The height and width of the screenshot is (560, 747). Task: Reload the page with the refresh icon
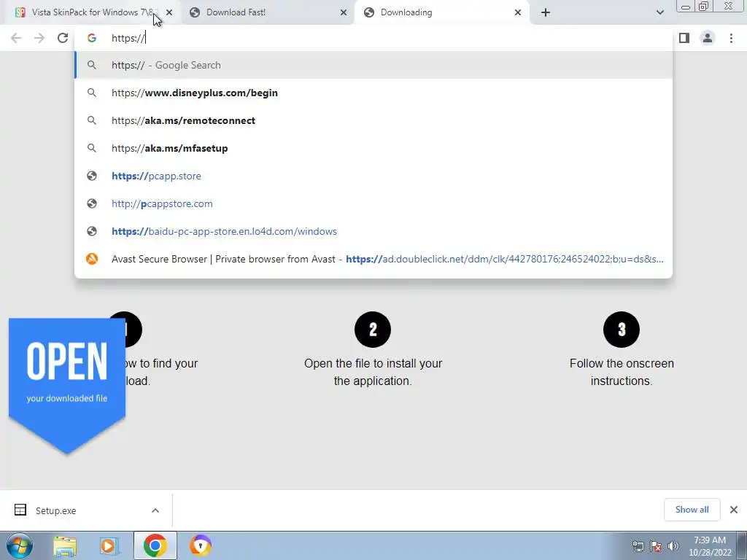point(63,38)
